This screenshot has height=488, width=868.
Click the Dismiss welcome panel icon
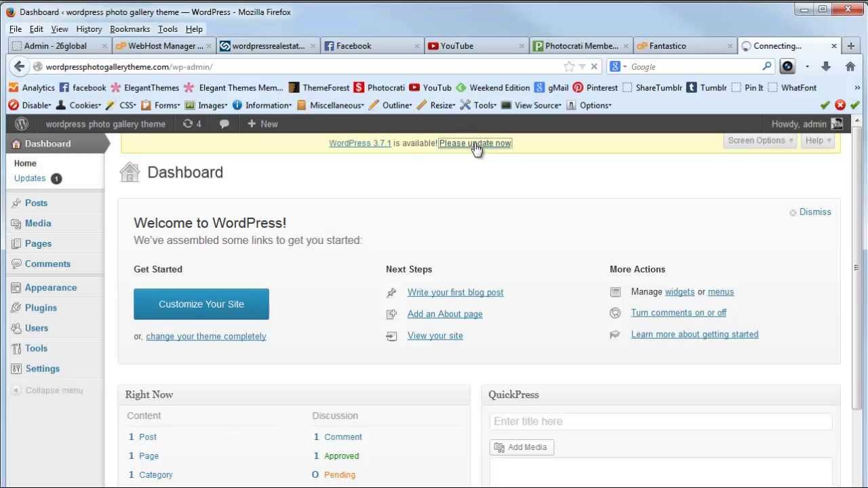click(793, 213)
